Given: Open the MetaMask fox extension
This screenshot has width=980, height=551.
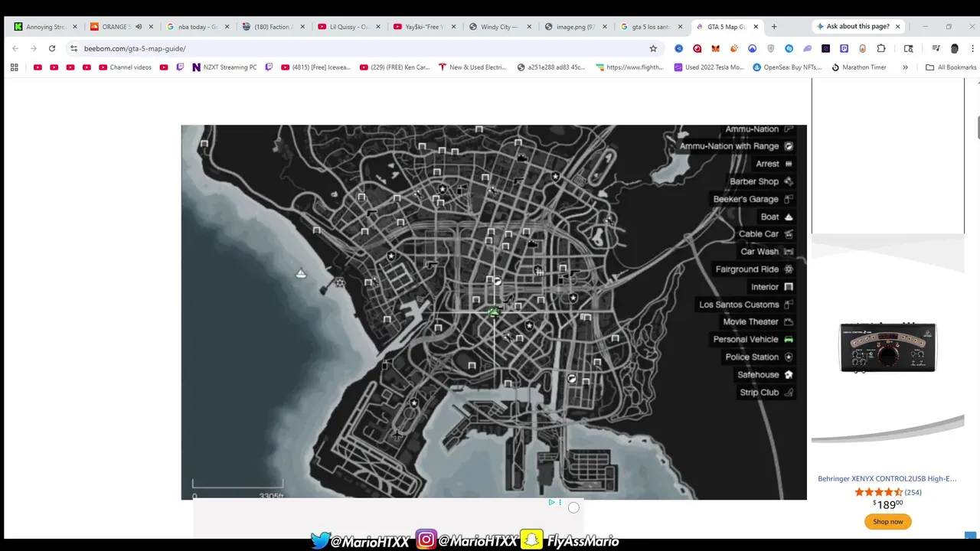Looking at the screenshot, I should pyautogui.click(x=715, y=48).
